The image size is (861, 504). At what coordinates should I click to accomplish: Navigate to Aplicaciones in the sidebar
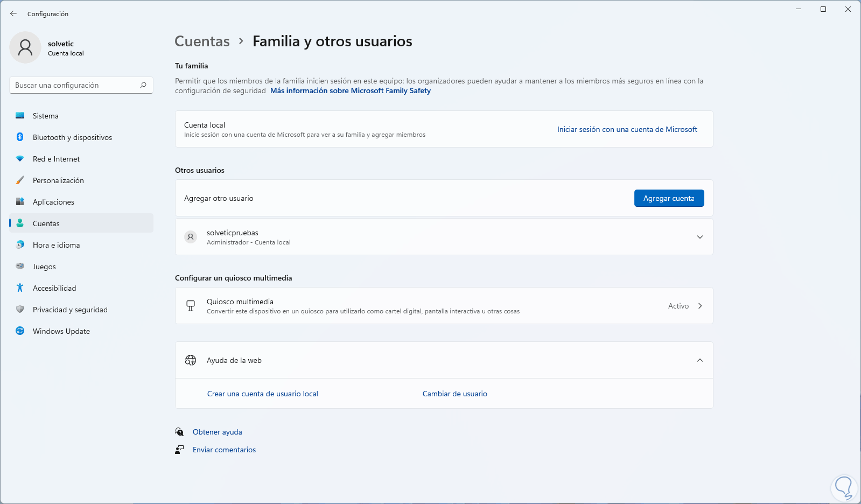click(53, 202)
